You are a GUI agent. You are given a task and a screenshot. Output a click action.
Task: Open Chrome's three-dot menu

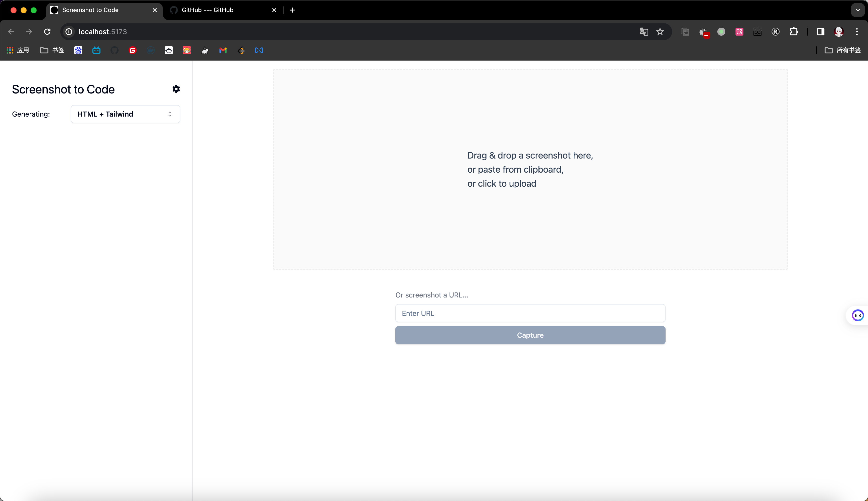click(x=857, y=32)
